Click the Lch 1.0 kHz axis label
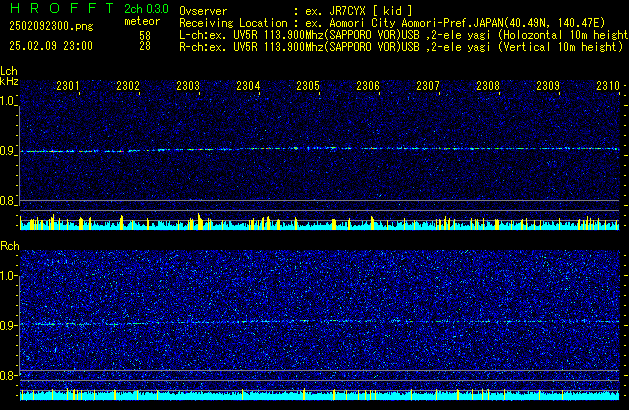The width and height of the screenshot is (629, 410). pyautogui.click(x=8, y=101)
